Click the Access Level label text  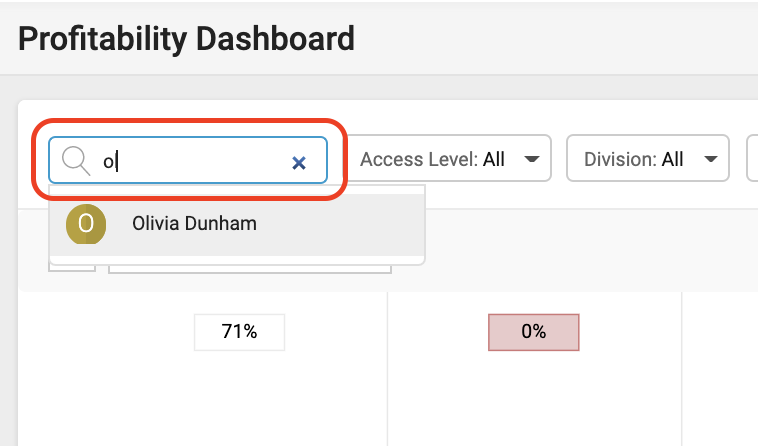419,159
